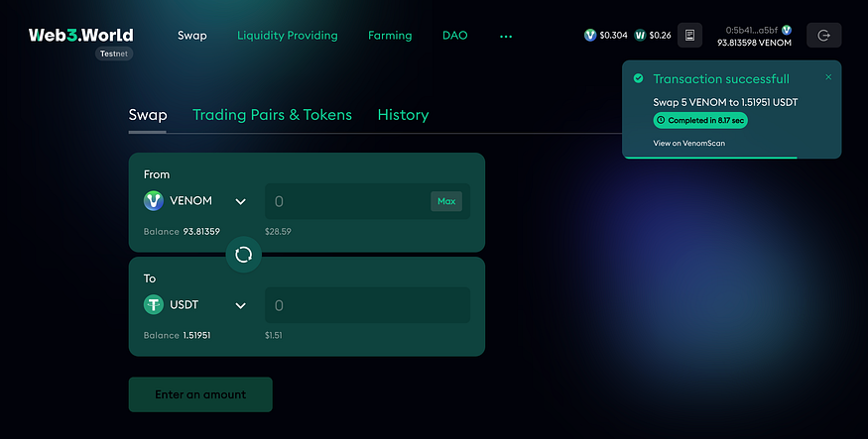Click the Web3.World logo

click(80, 35)
